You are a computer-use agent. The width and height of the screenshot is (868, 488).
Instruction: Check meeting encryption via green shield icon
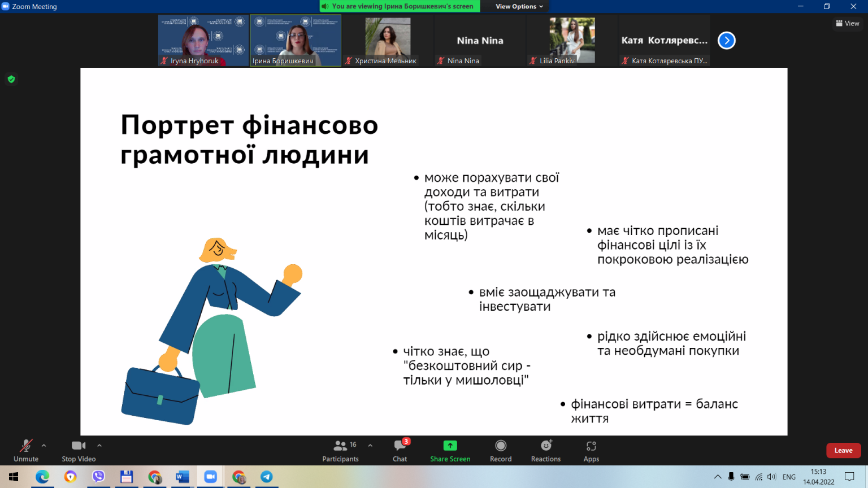click(11, 79)
